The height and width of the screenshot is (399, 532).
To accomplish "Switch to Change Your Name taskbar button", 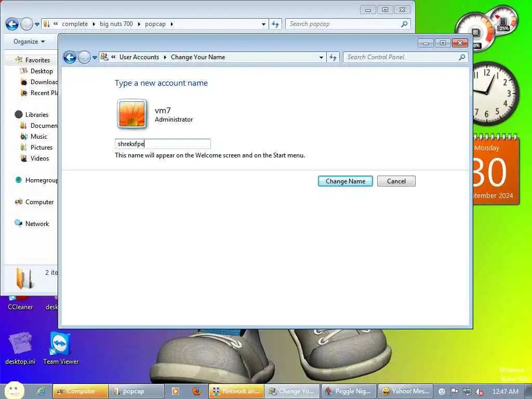I will pyautogui.click(x=292, y=391).
